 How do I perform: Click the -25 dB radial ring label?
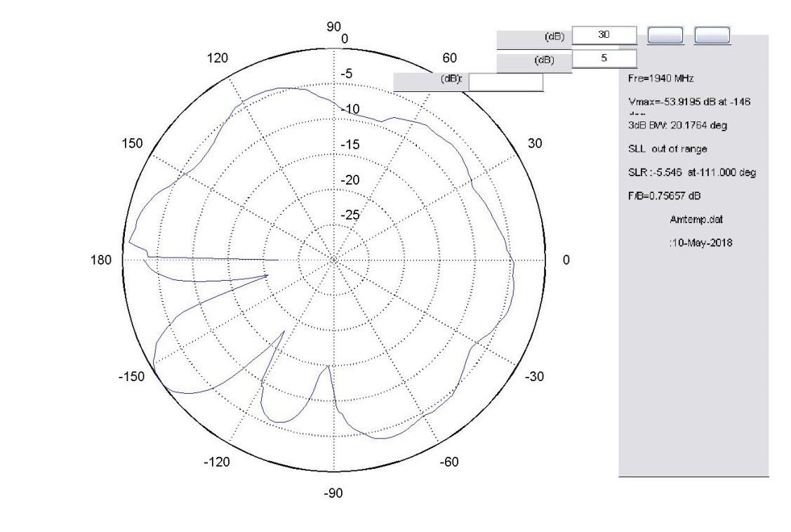[x=350, y=215]
